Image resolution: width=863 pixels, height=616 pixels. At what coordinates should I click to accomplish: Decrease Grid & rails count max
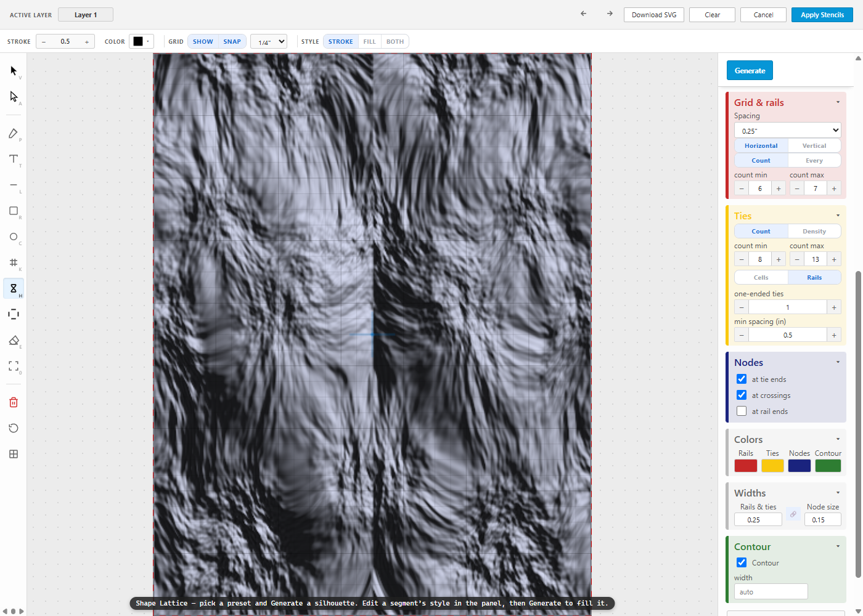(x=797, y=188)
